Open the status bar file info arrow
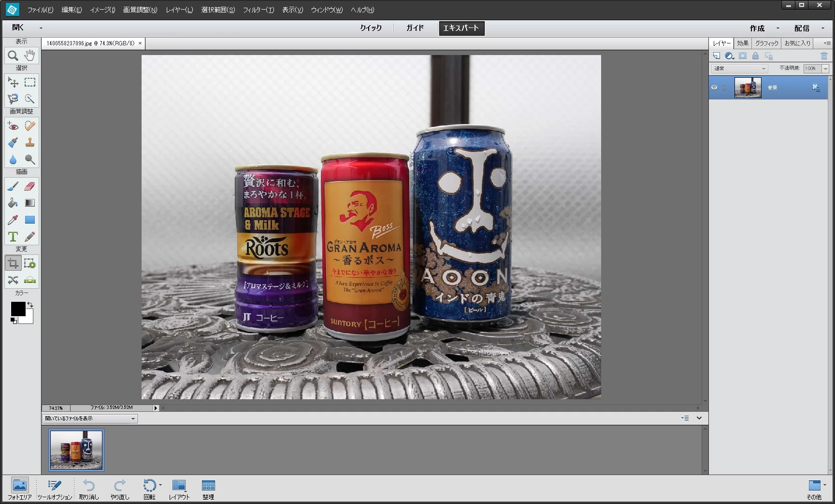This screenshot has height=504, width=835. point(156,408)
